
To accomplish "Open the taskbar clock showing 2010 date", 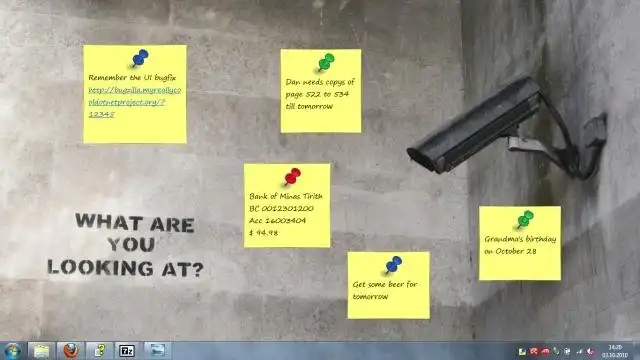I will (x=614, y=351).
